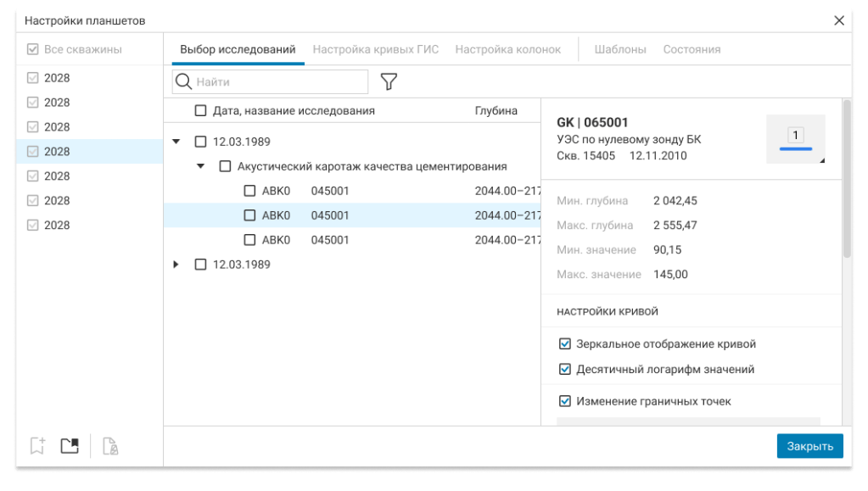
Task: Collapse the 'Акустический каротаж' group arrow
Action: click(201, 166)
